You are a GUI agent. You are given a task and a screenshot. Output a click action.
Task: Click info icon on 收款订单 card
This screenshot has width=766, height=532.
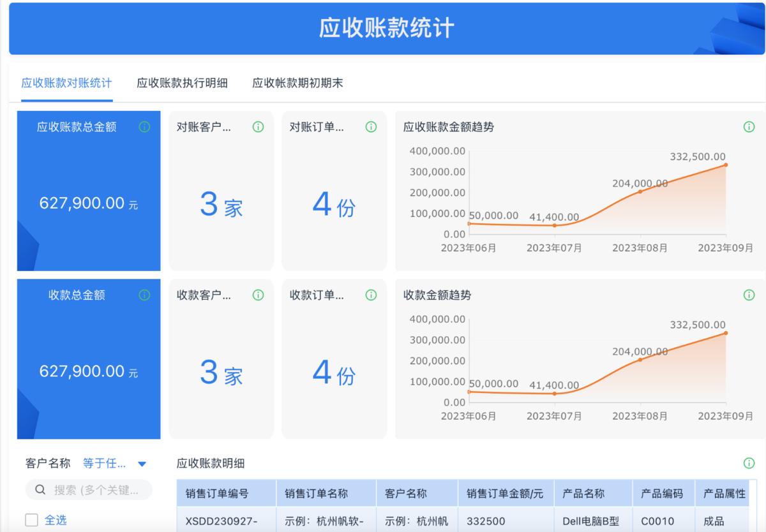pos(371,295)
